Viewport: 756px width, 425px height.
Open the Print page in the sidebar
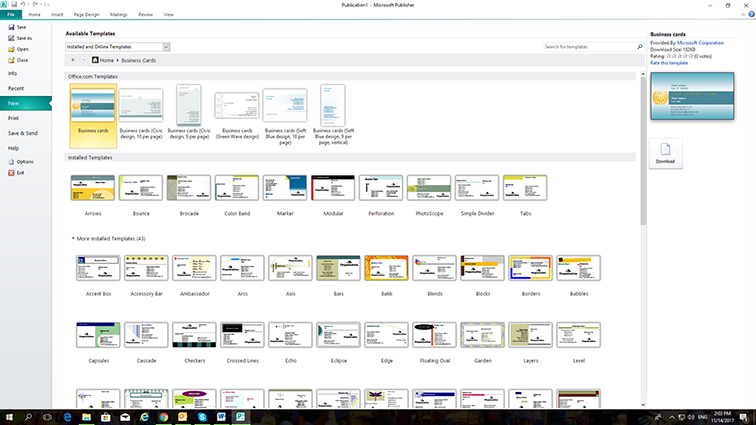click(13, 118)
